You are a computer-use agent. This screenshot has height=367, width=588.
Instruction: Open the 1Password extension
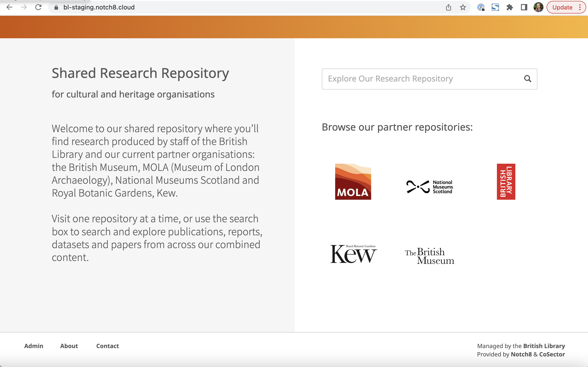click(481, 7)
